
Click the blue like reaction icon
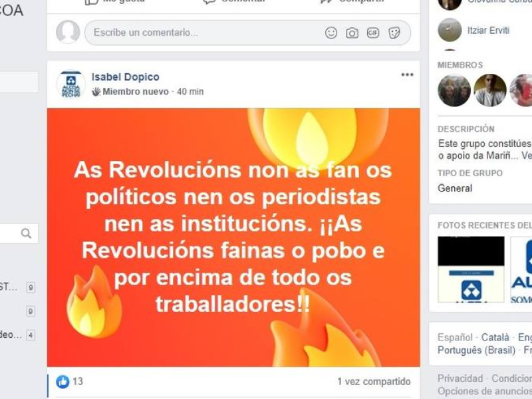pyautogui.click(x=63, y=382)
